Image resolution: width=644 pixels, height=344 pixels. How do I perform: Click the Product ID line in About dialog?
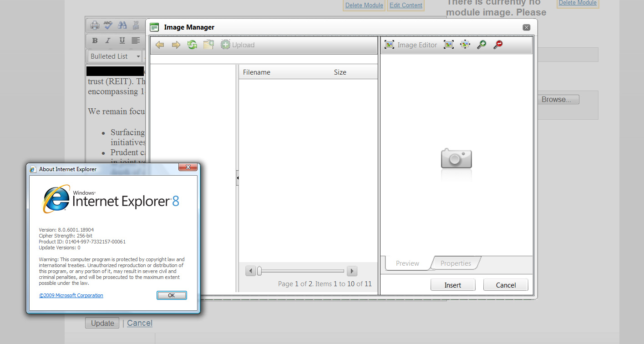[x=82, y=242]
